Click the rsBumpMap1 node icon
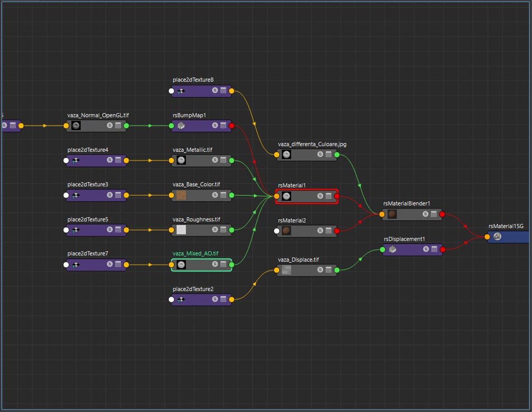Screen dimensions: 532x412 pos(181,126)
